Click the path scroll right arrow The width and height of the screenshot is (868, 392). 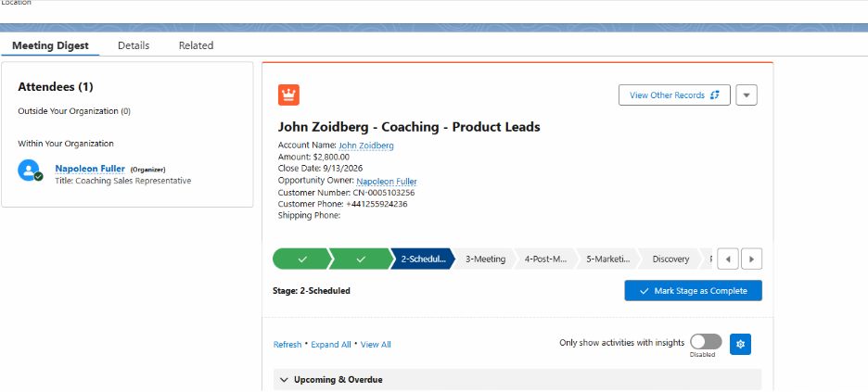(x=751, y=259)
